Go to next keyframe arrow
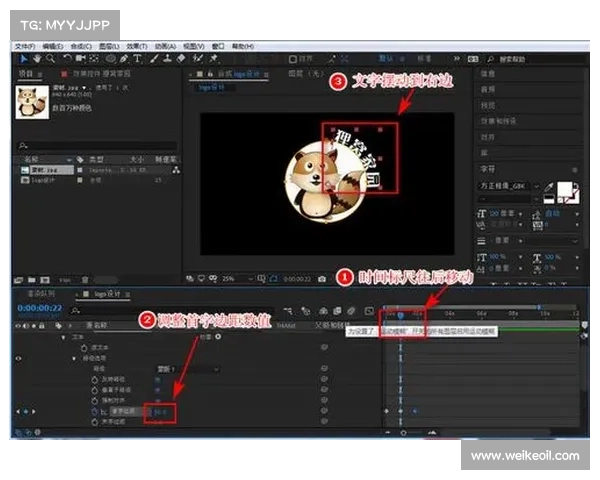The width and height of the screenshot is (600, 480). click(34, 411)
